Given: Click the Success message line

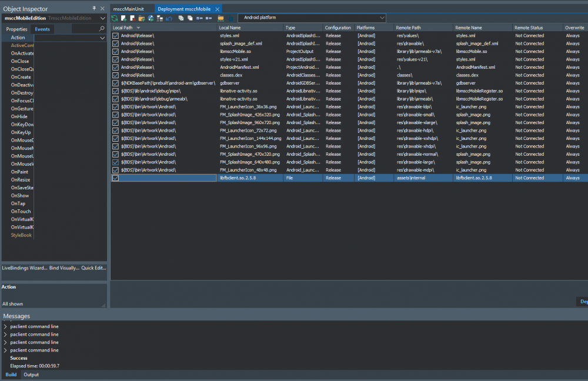Looking at the screenshot, I should [x=19, y=358].
